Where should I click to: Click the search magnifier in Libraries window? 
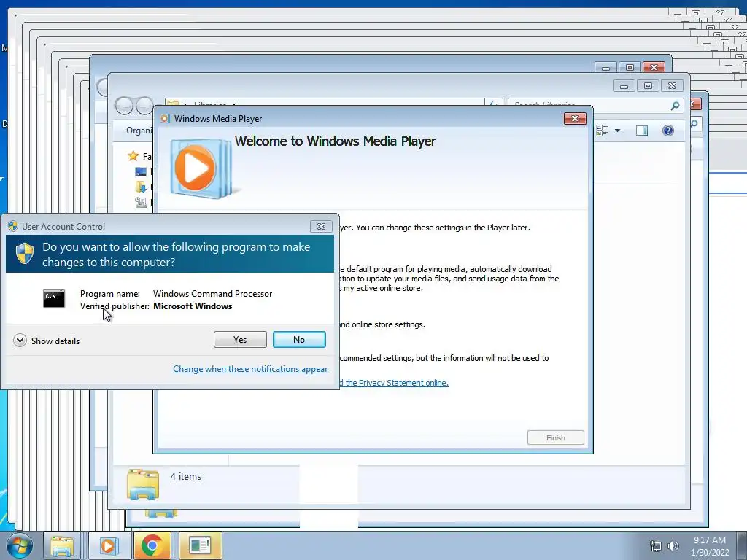[x=675, y=106]
